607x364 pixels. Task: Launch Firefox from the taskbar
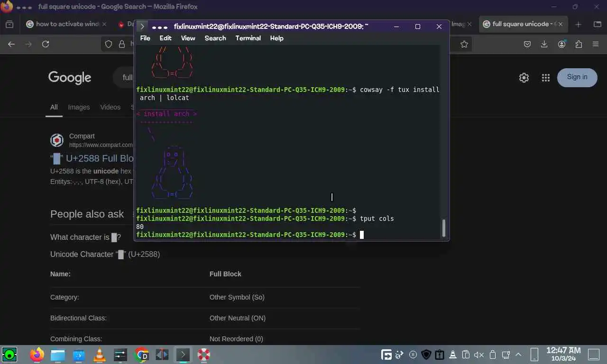point(37,355)
